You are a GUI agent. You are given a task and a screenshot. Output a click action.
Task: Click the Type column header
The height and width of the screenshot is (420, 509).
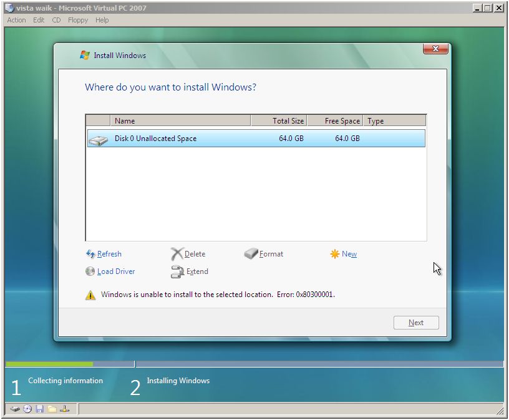click(x=394, y=120)
